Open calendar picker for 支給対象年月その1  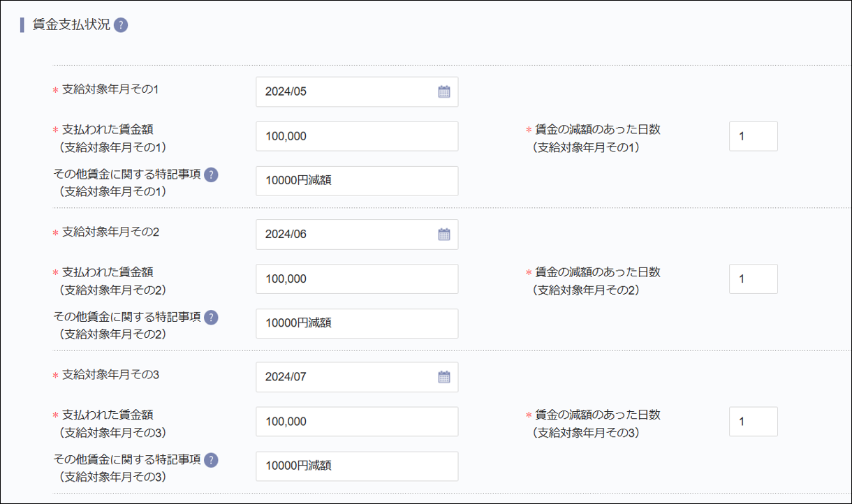(x=444, y=91)
